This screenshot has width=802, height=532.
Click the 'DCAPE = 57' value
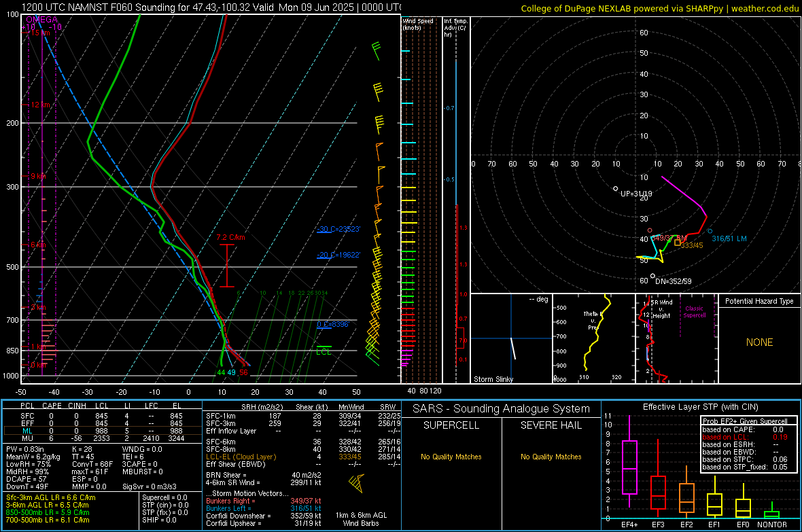click(x=26, y=479)
